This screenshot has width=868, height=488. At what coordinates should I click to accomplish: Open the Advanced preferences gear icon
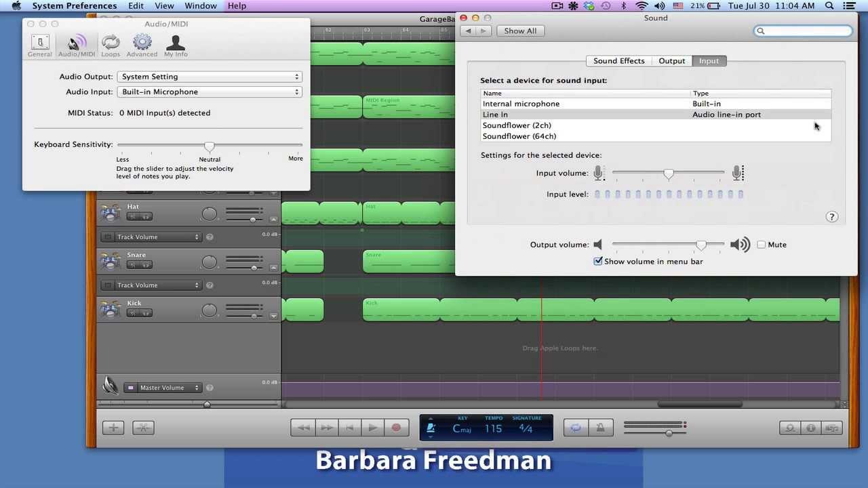click(x=142, y=46)
